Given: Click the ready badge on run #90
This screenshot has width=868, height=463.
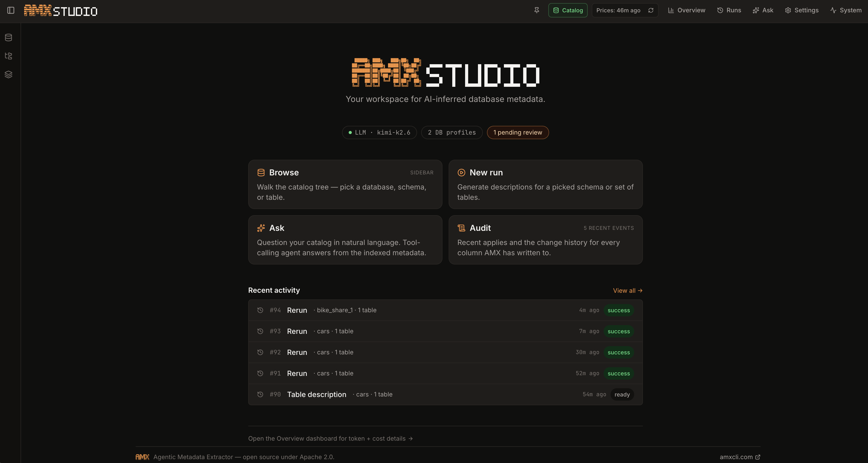Looking at the screenshot, I should click(622, 395).
